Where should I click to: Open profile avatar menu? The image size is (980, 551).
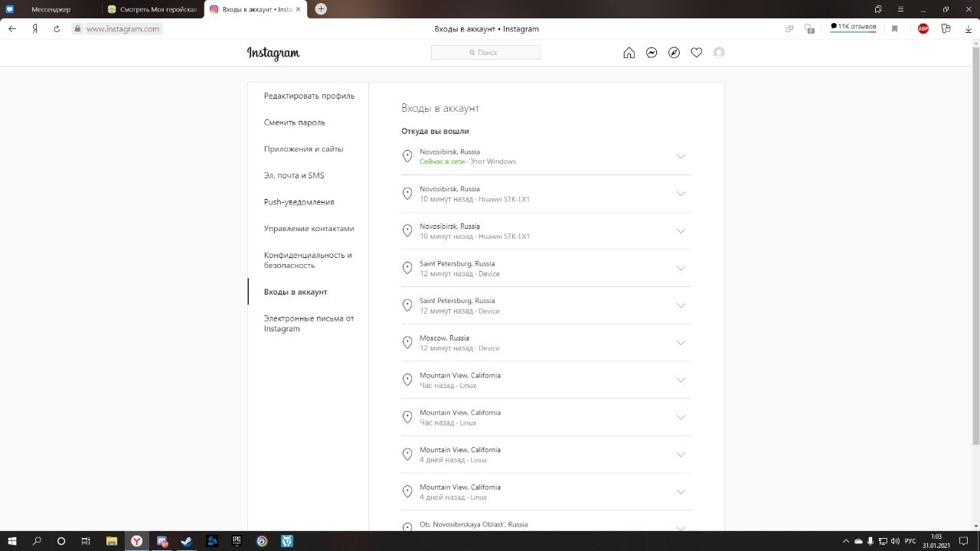pyautogui.click(x=718, y=53)
